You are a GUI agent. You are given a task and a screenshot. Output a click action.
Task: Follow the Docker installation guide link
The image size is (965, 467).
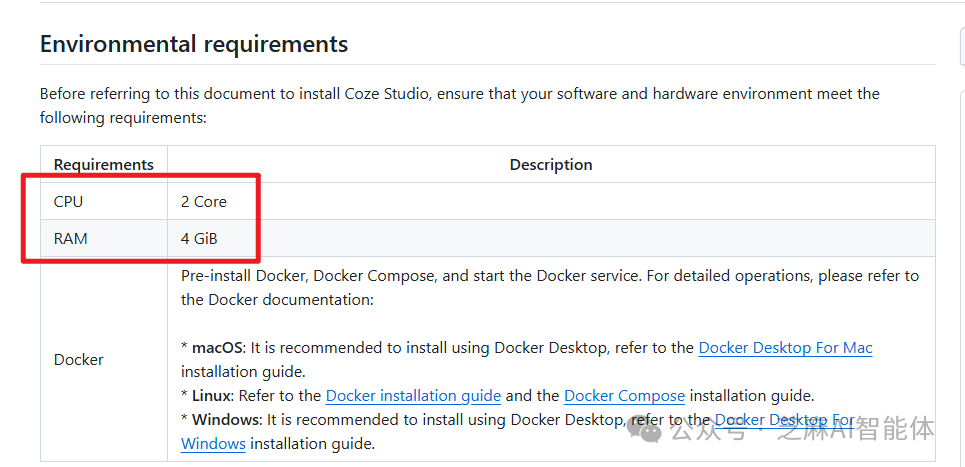click(x=413, y=396)
